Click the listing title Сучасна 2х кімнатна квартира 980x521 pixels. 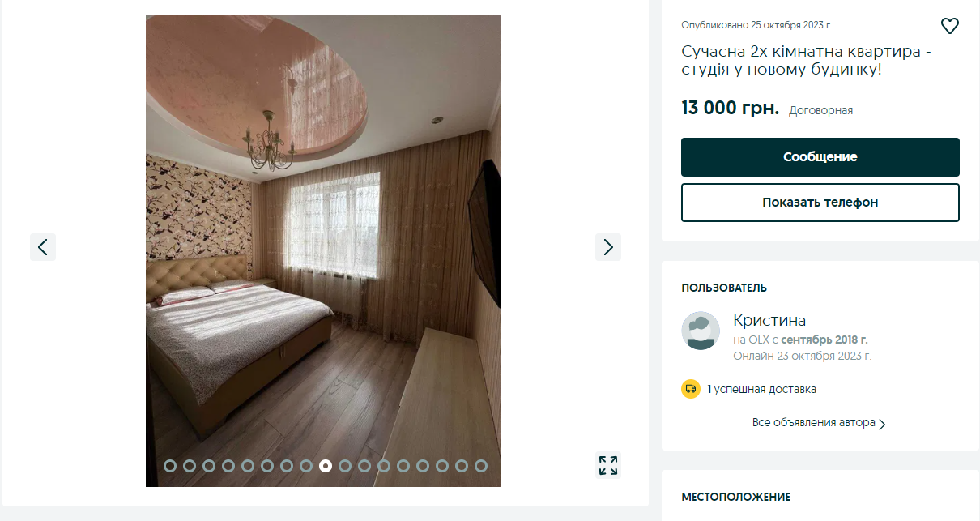pos(807,61)
